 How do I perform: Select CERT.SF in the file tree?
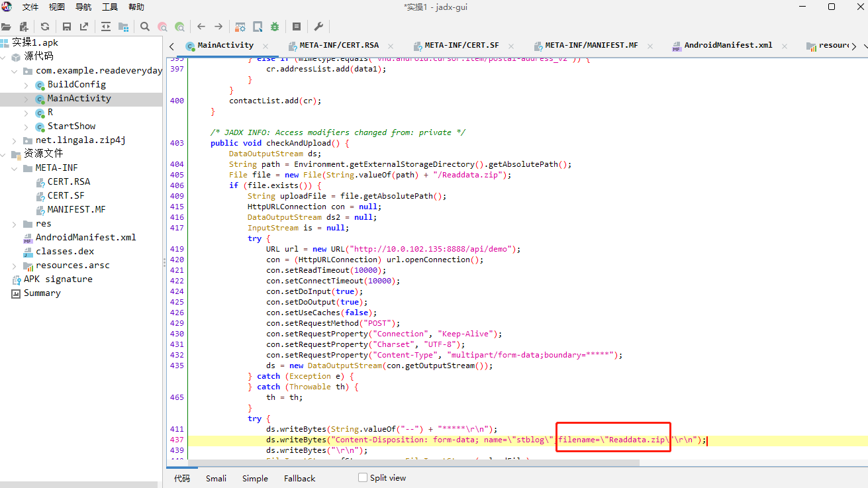(x=65, y=196)
